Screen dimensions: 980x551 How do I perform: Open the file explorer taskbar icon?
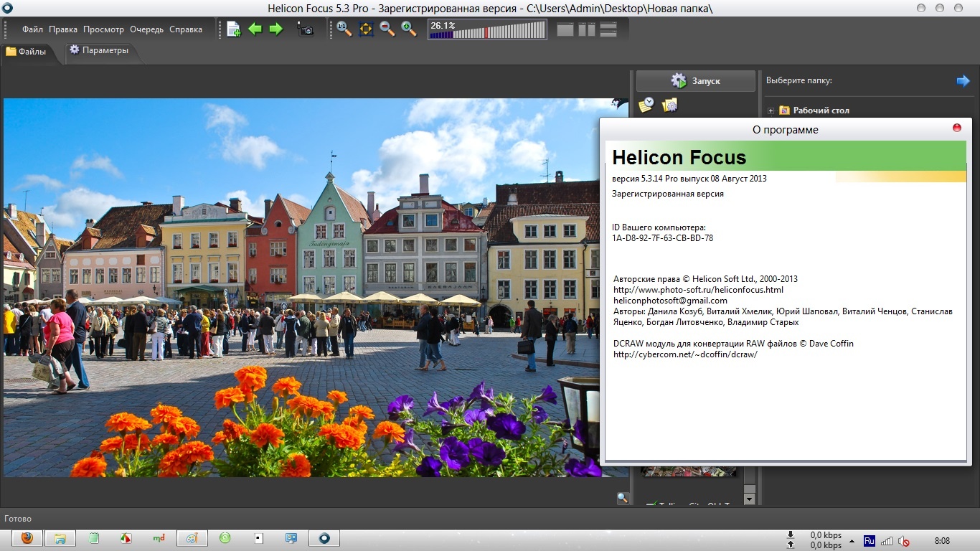[x=60, y=538]
